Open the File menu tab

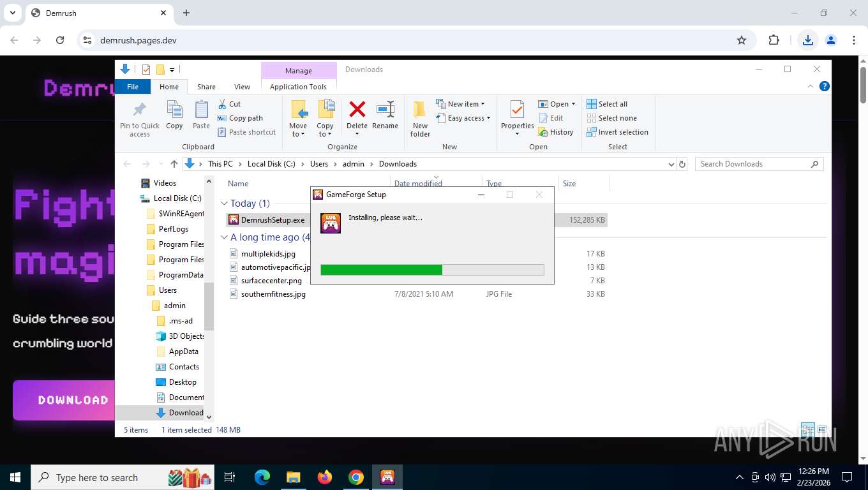pos(133,87)
